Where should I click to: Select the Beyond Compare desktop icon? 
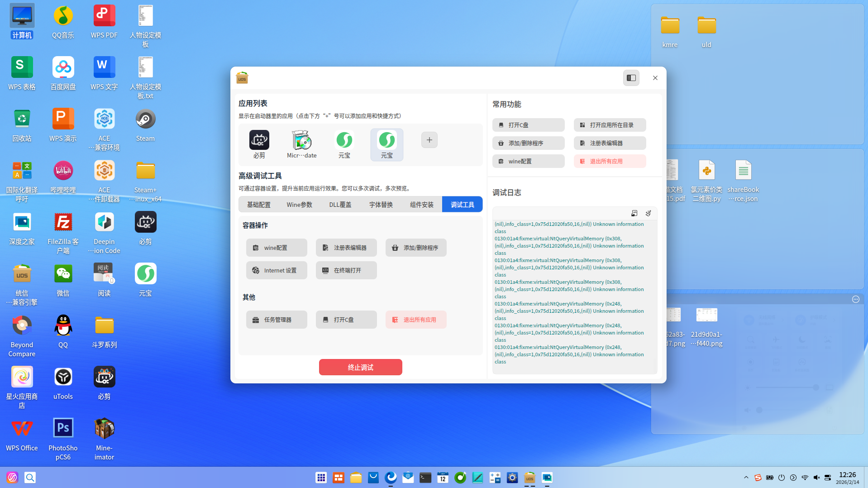click(22, 336)
